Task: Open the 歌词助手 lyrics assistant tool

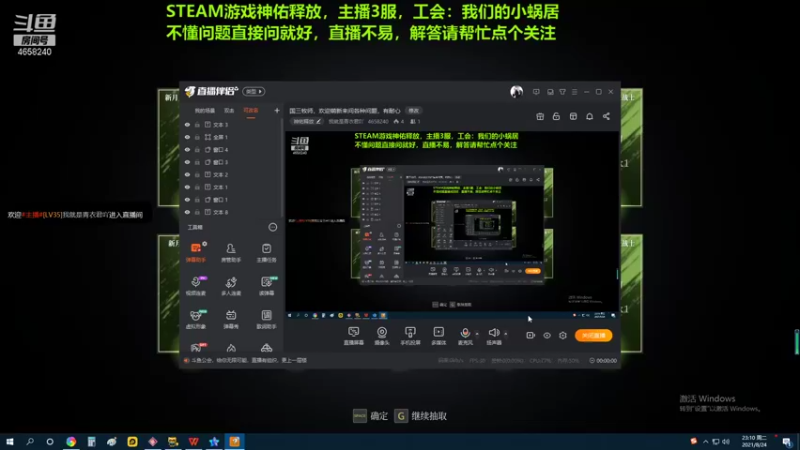Action: [266, 319]
